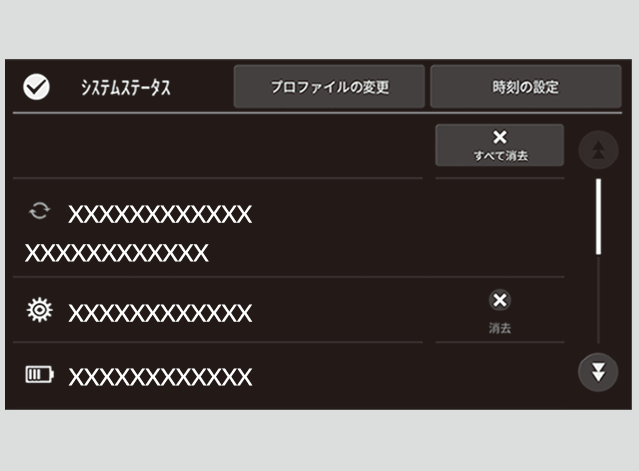
Task: Open 時刻の設定 time settings
Action: coord(526,86)
